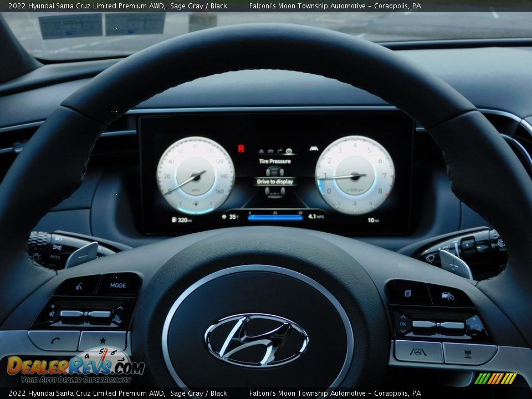Tap the 320 mi fuel range readout
Screen dimensions: 532x399
(182, 220)
